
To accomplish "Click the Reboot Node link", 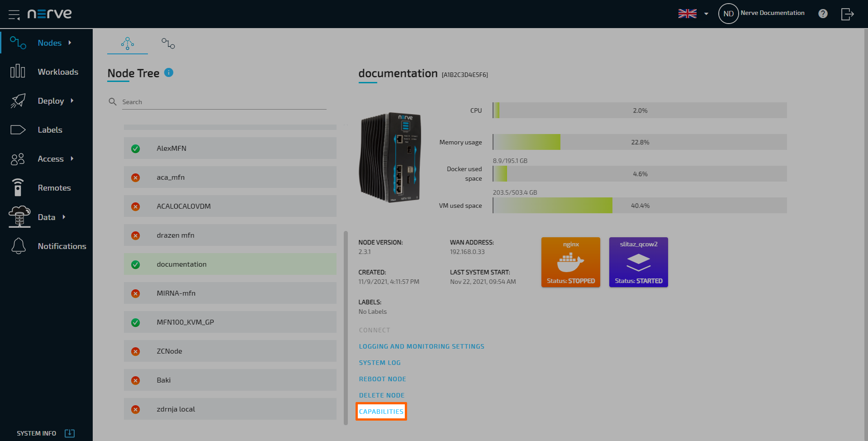I will click(382, 379).
